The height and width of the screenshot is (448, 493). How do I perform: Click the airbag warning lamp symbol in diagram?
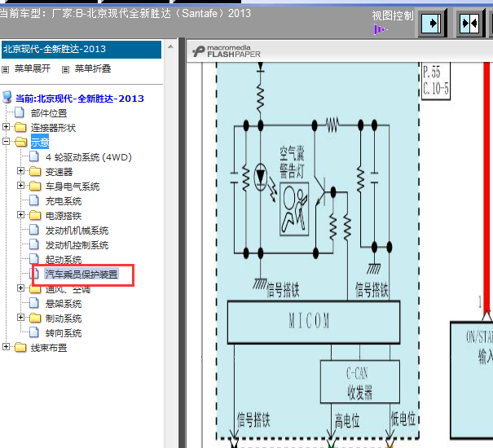(x=294, y=209)
